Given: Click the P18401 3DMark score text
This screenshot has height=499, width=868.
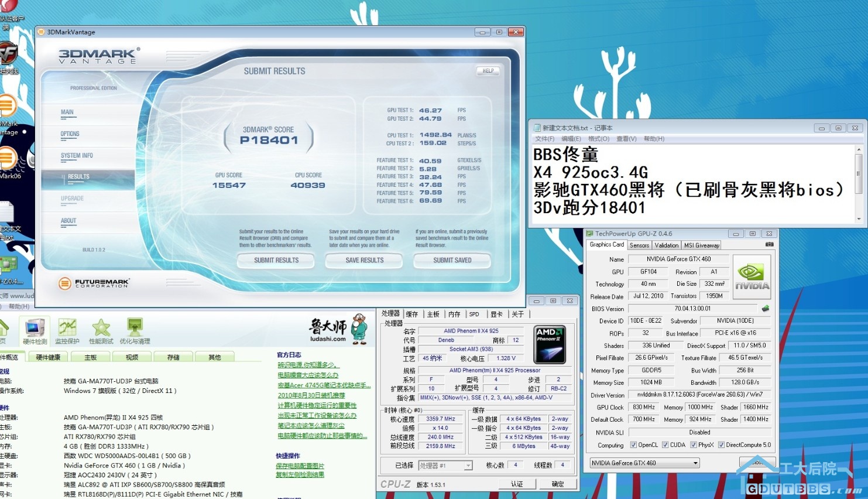Looking at the screenshot, I should [x=269, y=140].
